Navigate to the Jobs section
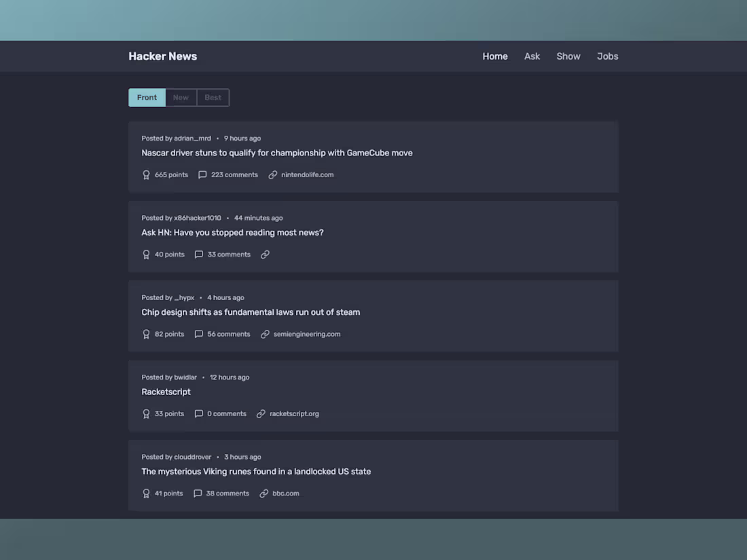The height and width of the screenshot is (560, 747). pyautogui.click(x=607, y=56)
